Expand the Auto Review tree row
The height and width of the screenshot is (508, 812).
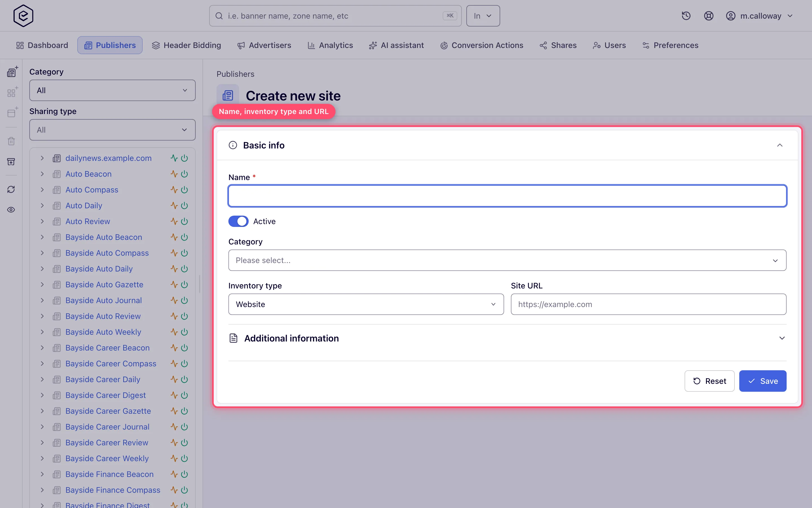42,222
